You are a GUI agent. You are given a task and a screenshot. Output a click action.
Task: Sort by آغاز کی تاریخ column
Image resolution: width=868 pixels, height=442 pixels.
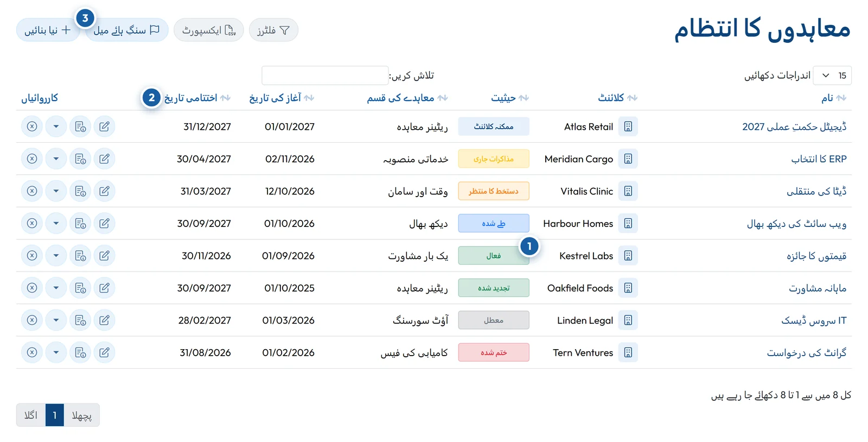click(282, 98)
